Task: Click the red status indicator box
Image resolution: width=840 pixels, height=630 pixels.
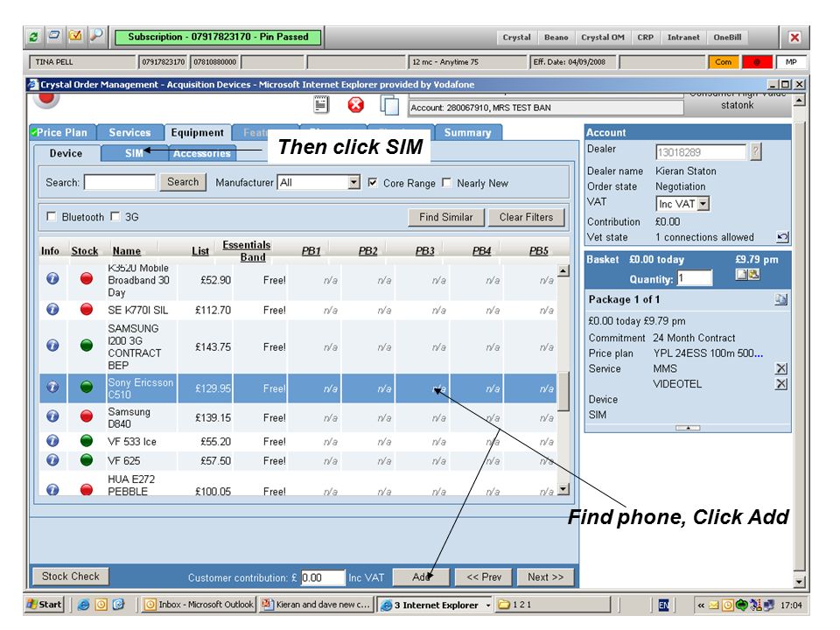Action: [757, 62]
